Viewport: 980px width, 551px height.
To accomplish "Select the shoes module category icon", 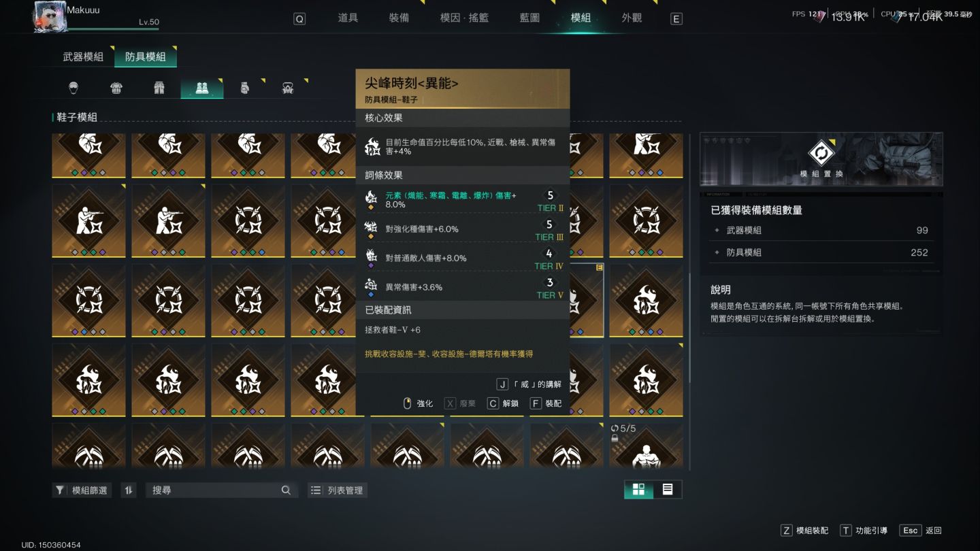I will coord(202,88).
